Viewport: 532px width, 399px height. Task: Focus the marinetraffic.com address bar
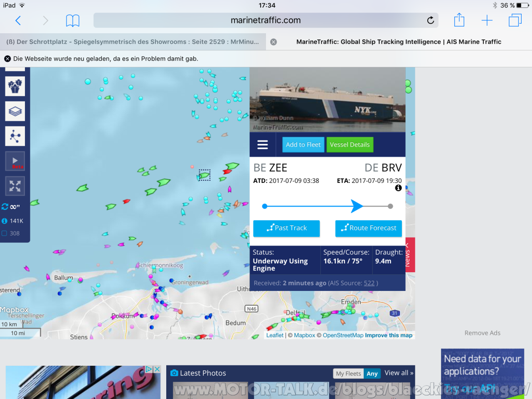(x=266, y=20)
